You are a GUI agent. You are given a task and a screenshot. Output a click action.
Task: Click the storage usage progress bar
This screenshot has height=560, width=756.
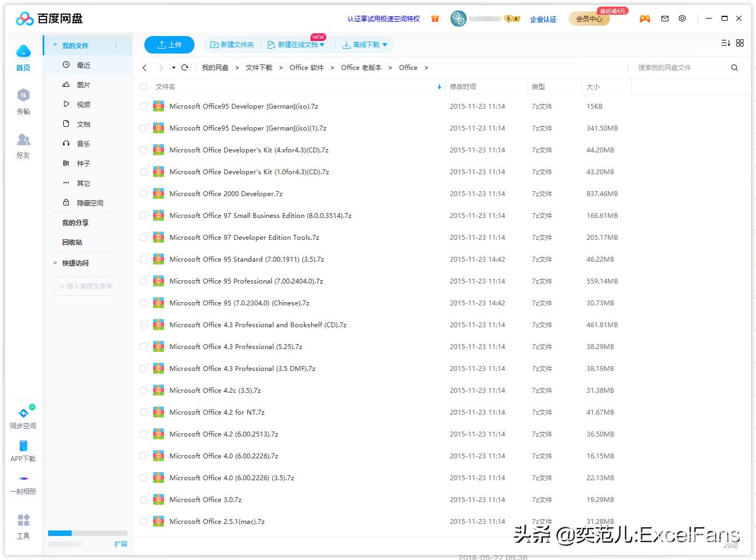pos(87,533)
